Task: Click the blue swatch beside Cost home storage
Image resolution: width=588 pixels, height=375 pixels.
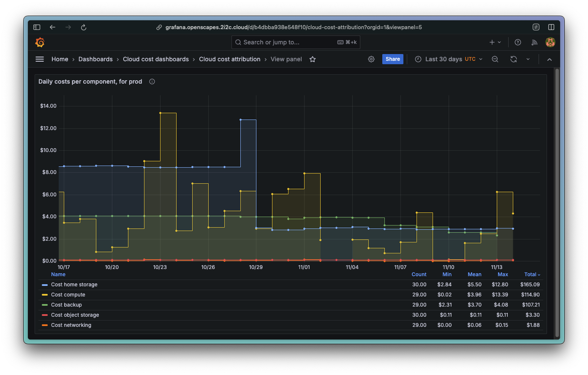Action: 45,284
